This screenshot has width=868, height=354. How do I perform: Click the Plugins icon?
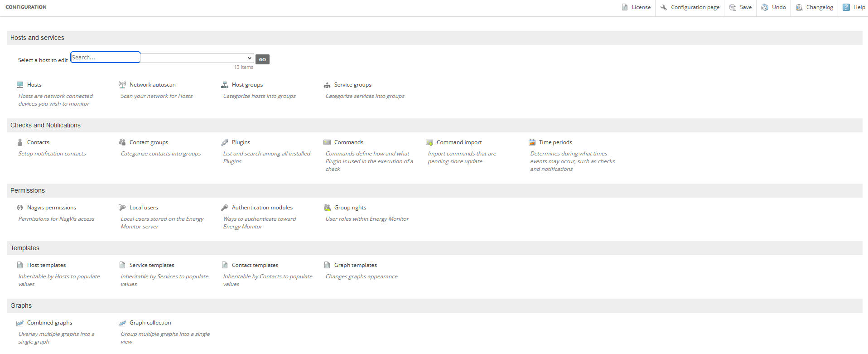[225, 142]
